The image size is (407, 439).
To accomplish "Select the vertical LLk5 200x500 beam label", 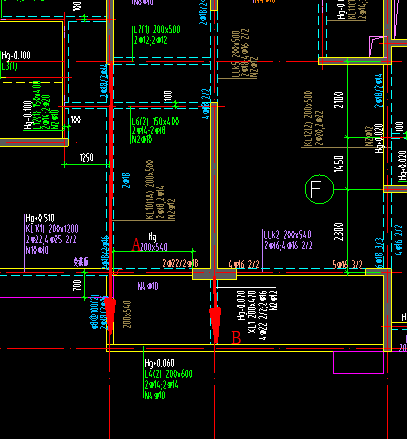I will [236, 54].
